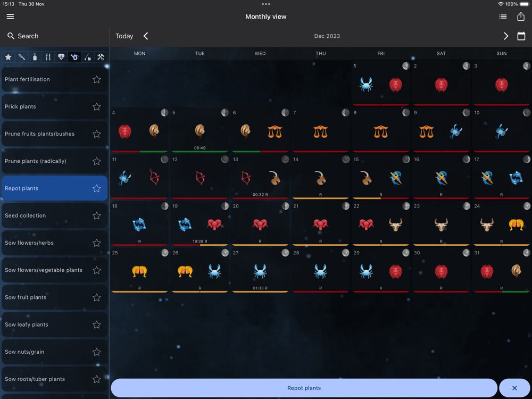The height and width of the screenshot is (399, 532).
Task: Click the Search magnifier icon
Action: pos(11,36)
